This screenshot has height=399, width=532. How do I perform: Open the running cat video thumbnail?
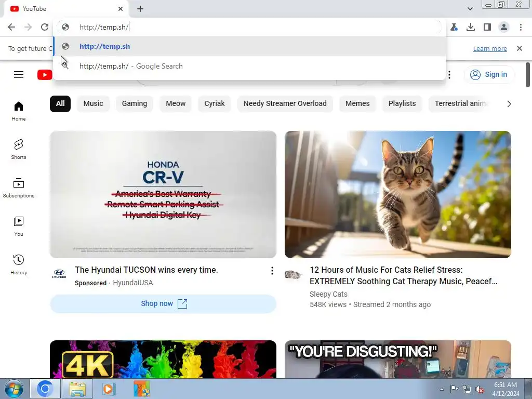pos(397,194)
